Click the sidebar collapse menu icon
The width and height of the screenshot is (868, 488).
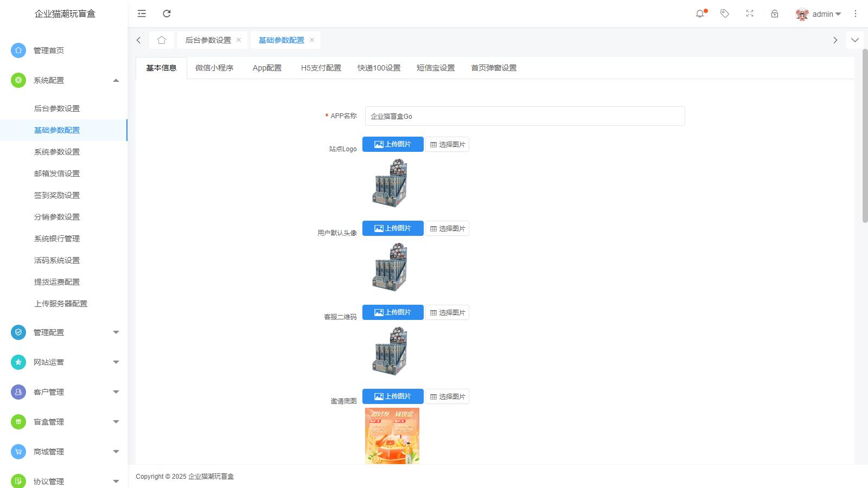(x=142, y=14)
